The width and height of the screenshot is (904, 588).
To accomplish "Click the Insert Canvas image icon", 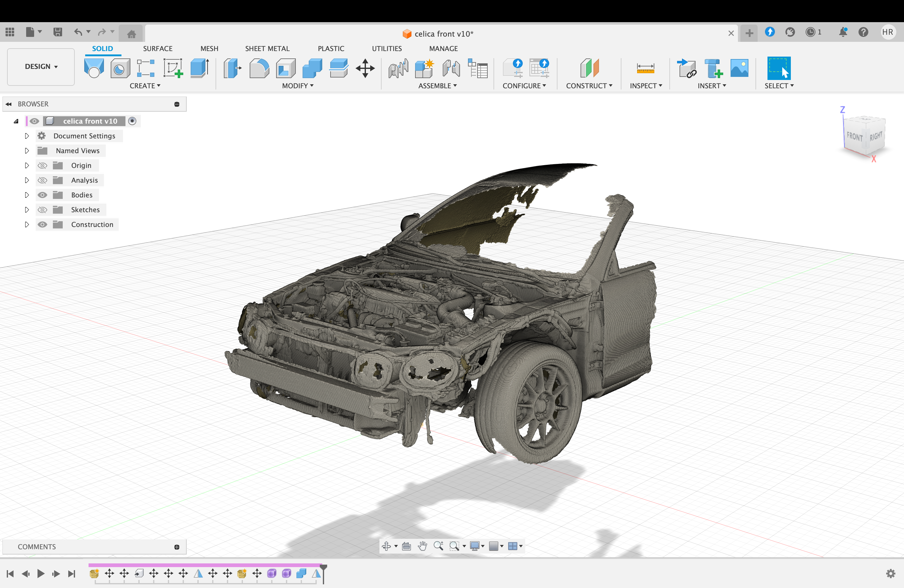I will pos(739,68).
